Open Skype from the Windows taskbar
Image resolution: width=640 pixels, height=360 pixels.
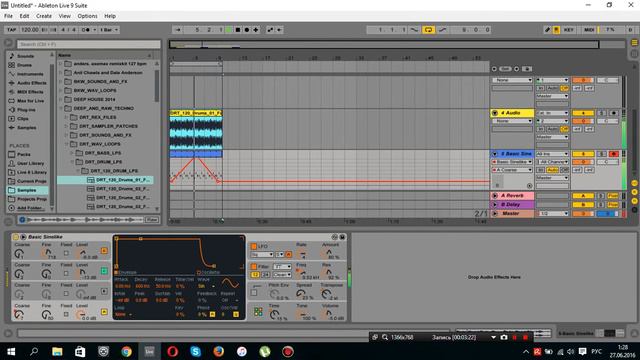tap(196, 351)
